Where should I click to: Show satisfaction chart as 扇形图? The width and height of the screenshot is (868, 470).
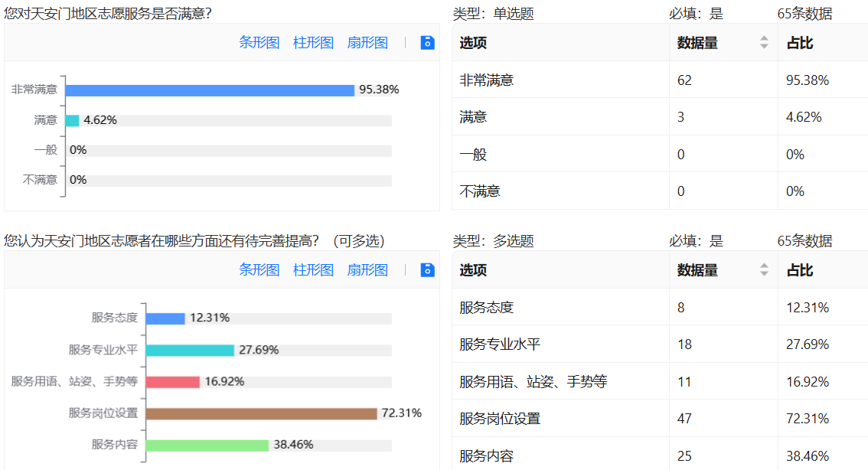pyautogui.click(x=367, y=43)
